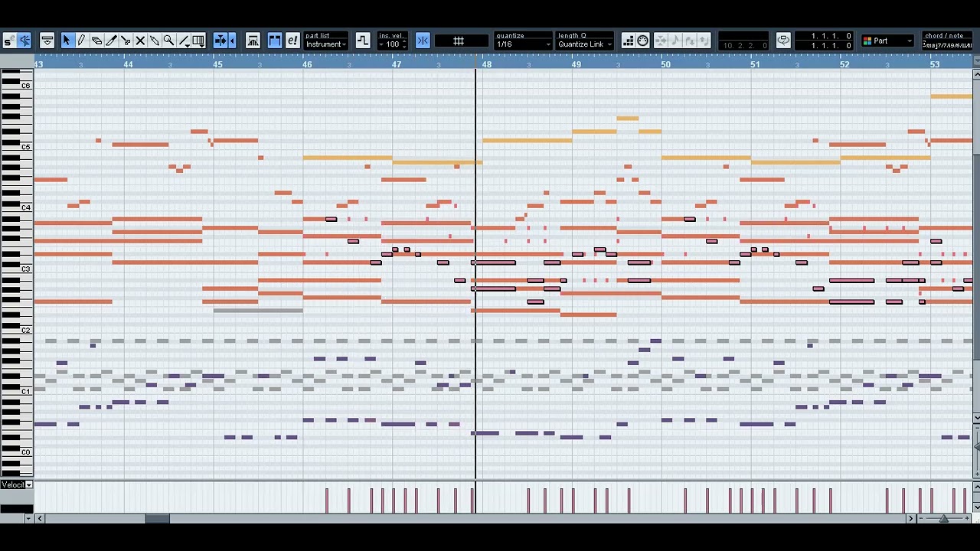Open the part list Instrument dropdown
This screenshot has width=980, height=551.
[326, 44]
